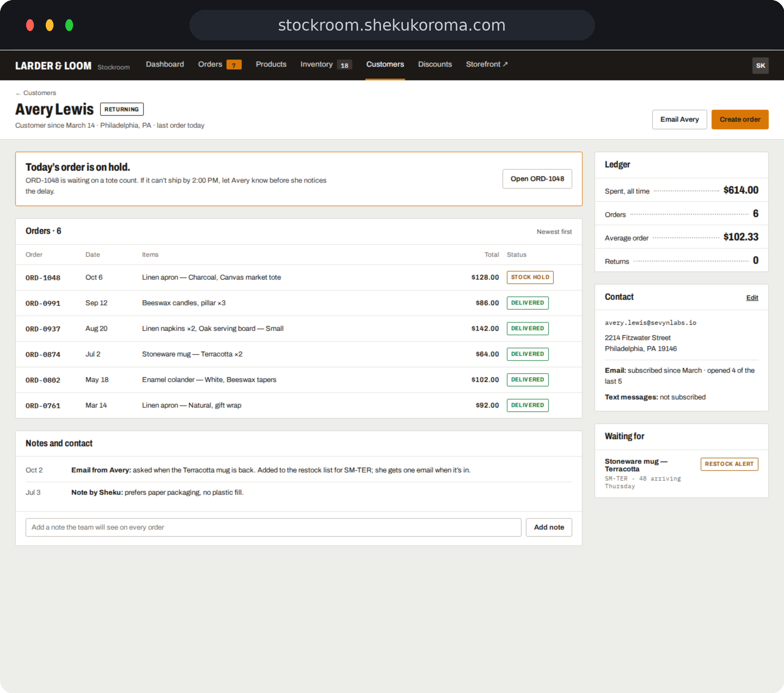Open order ORD-0874 row

[x=298, y=354]
